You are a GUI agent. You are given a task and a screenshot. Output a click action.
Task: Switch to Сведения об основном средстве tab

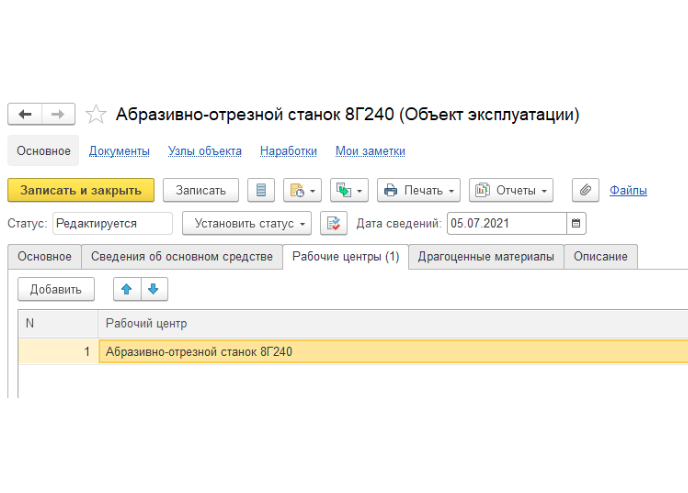(x=182, y=257)
